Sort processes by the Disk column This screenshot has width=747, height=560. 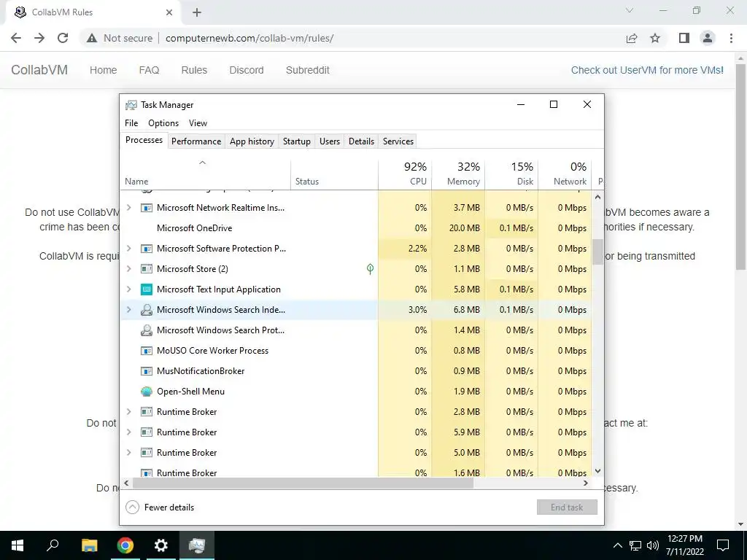click(x=511, y=174)
